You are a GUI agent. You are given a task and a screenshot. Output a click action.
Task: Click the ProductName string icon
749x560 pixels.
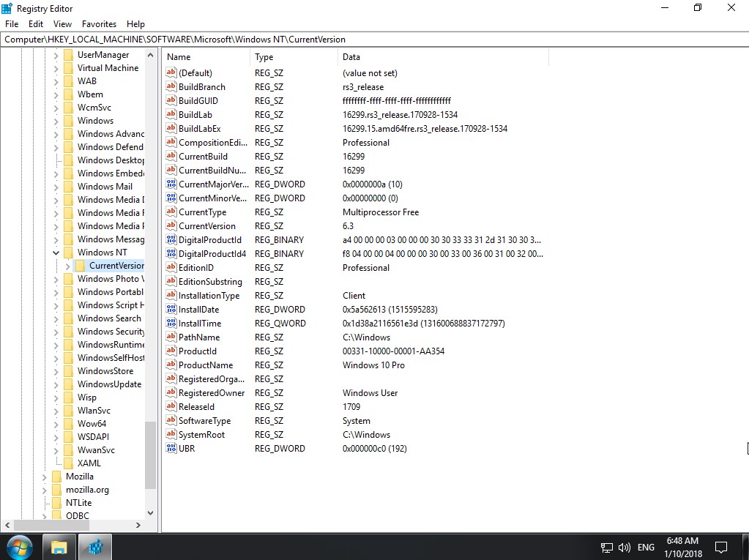pyautogui.click(x=171, y=365)
